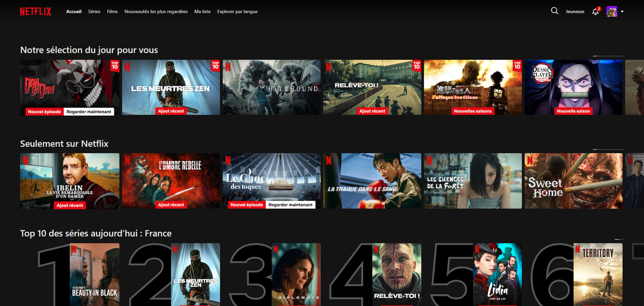This screenshot has width=644, height=306.
Task: Click the profile avatar icon
Action: click(611, 11)
